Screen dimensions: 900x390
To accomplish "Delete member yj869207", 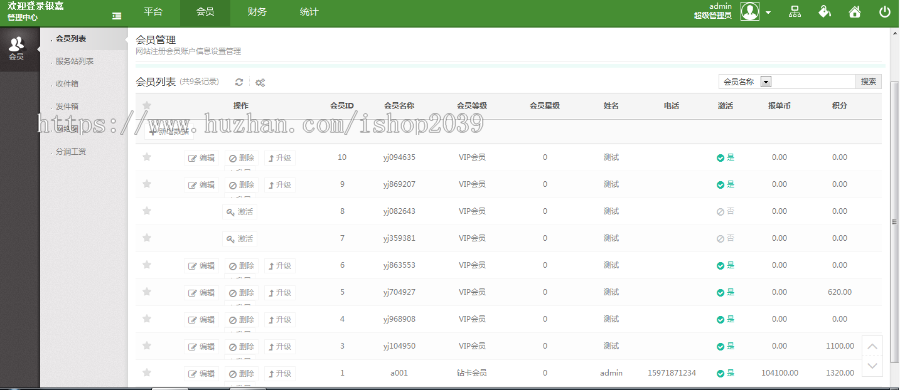I will (x=241, y=185).
